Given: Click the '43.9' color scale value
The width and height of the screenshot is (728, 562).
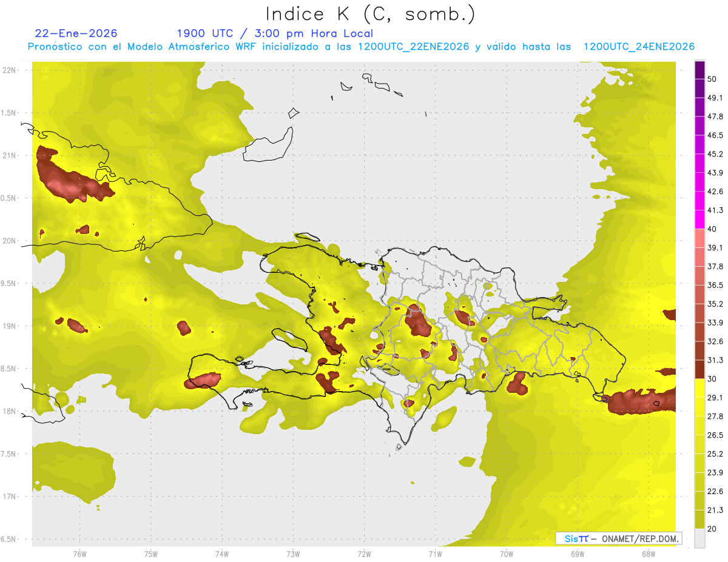Looking at the screenshot, I should [715, 173].
